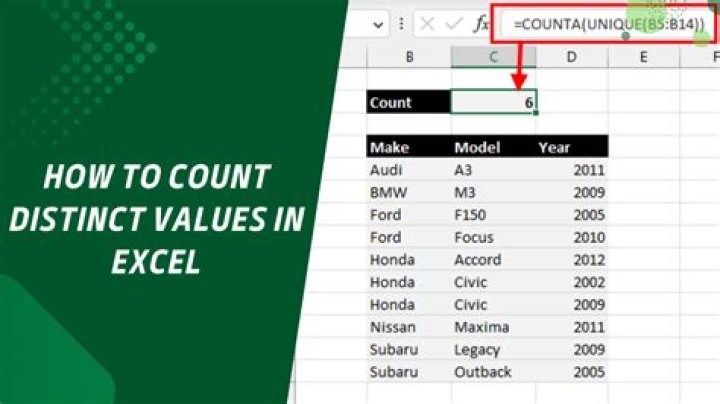Image resolution: width=720 pixels, height=404 pixels.
Task: Select the M3 model cell
Action: [x=493, y=192]
